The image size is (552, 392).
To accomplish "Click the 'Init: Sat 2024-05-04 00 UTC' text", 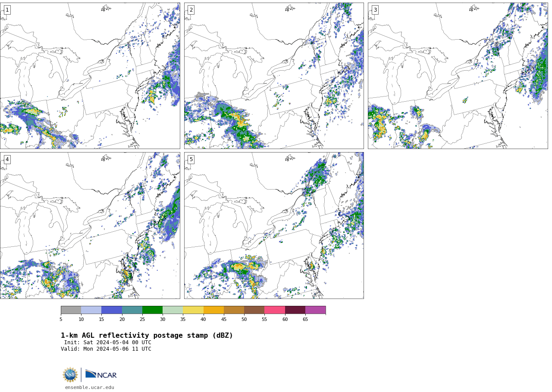I will [x=108, y=342].
